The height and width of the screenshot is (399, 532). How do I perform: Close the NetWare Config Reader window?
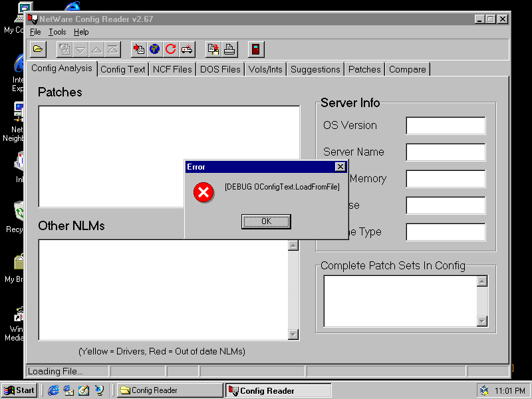click(503, 19)
